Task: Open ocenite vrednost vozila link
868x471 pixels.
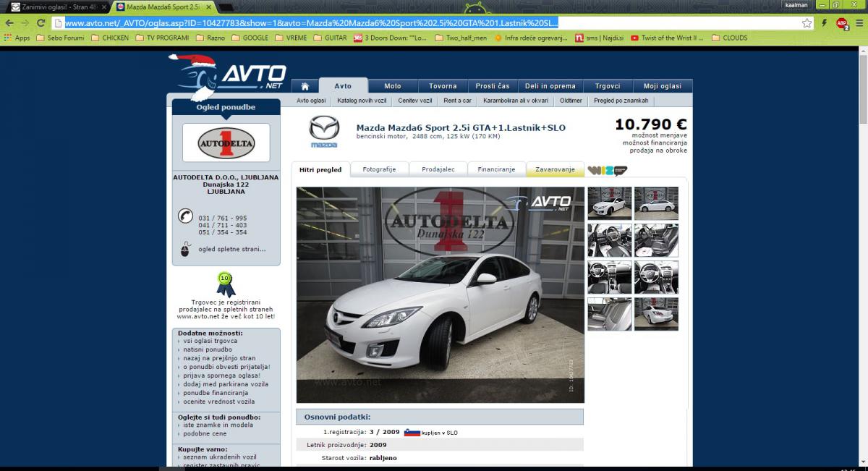Action: 218,402
